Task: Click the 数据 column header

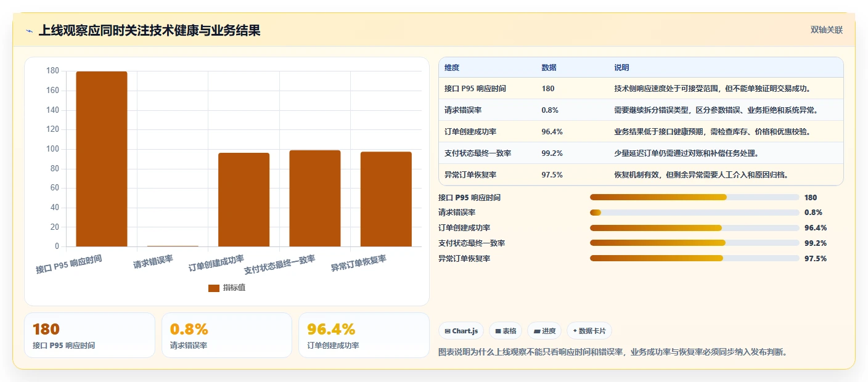Action: (x=549, y=67)
